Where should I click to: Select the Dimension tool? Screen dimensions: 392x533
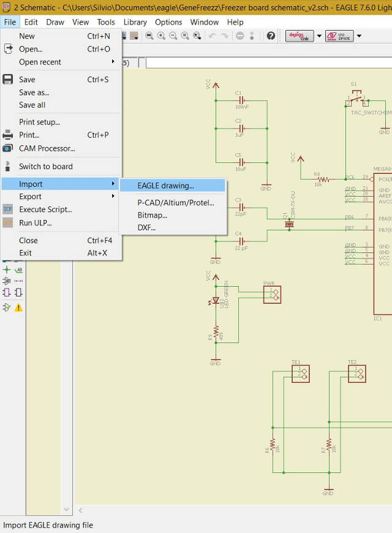19,281
